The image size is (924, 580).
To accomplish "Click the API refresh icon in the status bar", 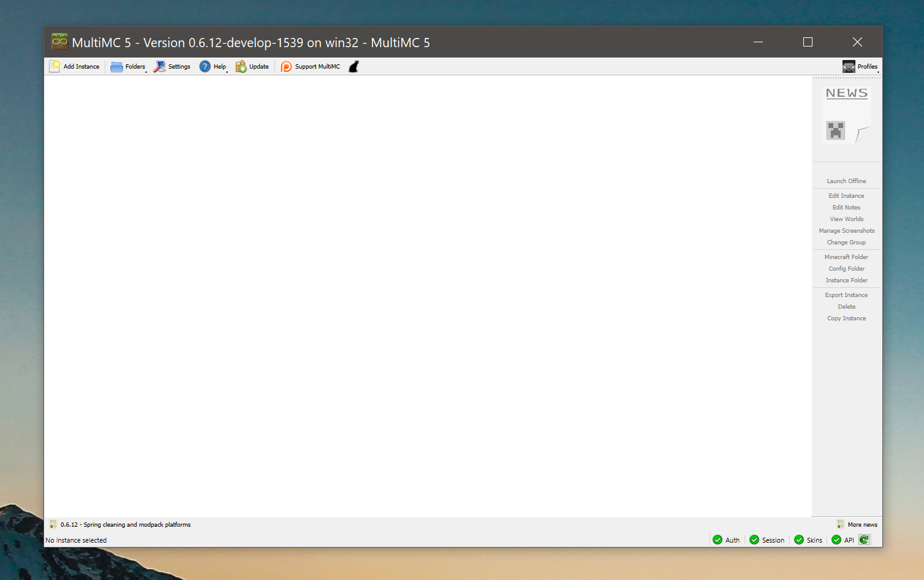I will pyautogui.click(x=864, y=540).
